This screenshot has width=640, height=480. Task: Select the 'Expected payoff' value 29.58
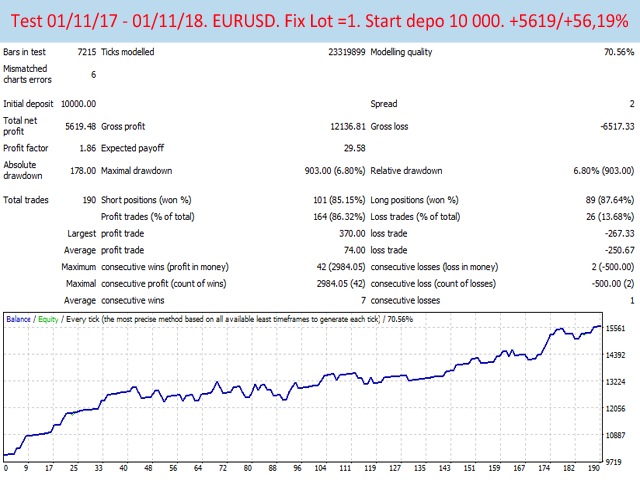(x=354, y=148)
